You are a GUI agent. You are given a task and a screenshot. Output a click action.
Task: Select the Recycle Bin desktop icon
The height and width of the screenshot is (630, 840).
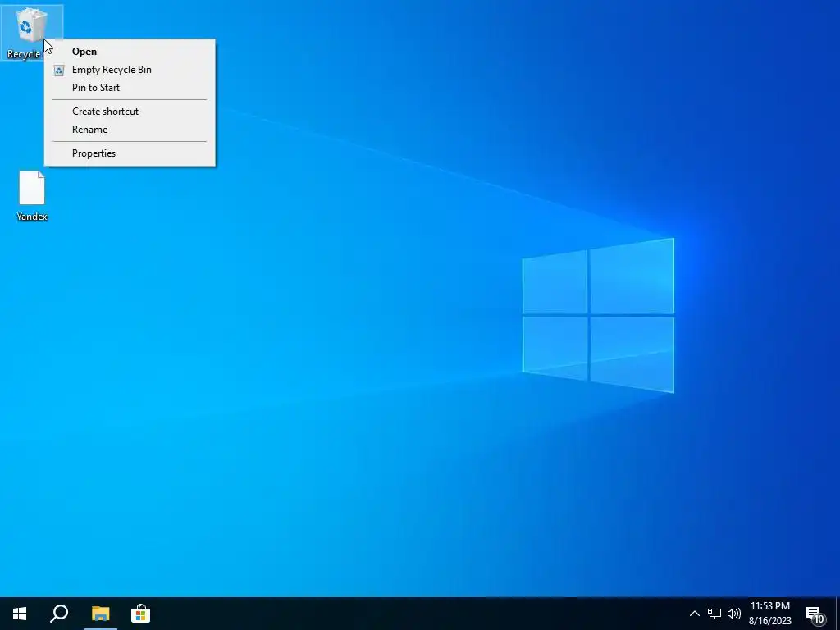coord(32,32)
